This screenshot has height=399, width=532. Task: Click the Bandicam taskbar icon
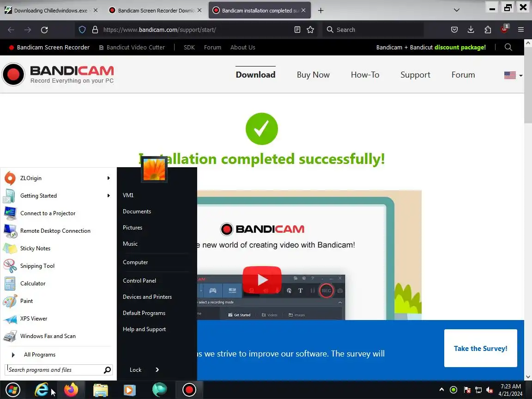[x=189, y=390]
